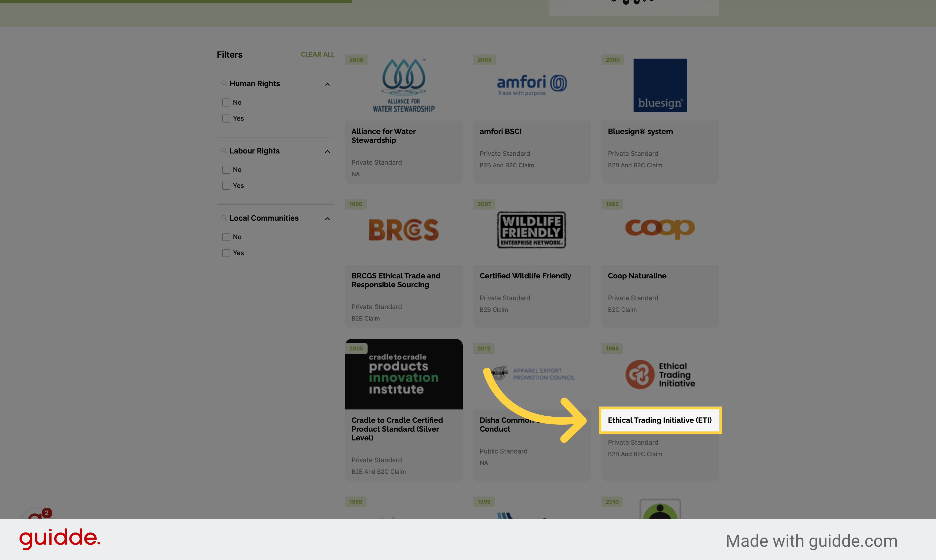
Task: Click the search icon beside Labour Rights
Action: click(224, 151)
